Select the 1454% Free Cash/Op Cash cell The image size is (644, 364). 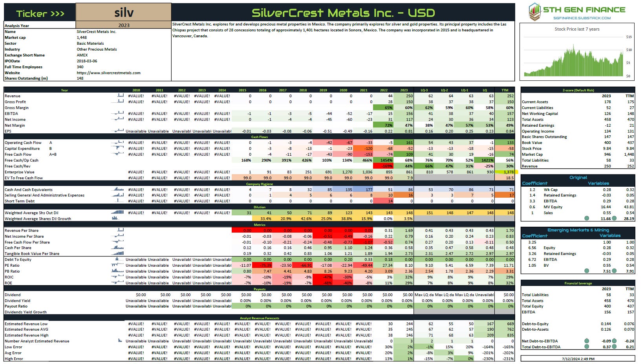pyautogui.click(x=384, y=160)
